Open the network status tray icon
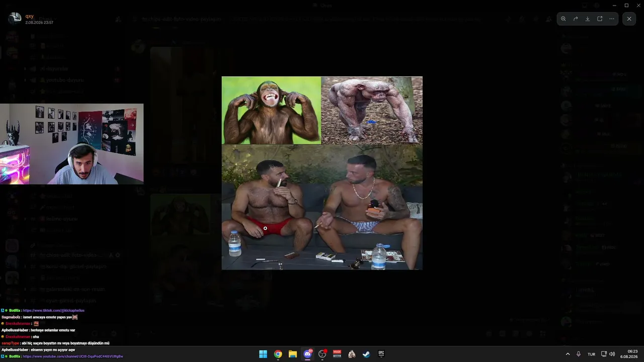 [x=604, y=354]
